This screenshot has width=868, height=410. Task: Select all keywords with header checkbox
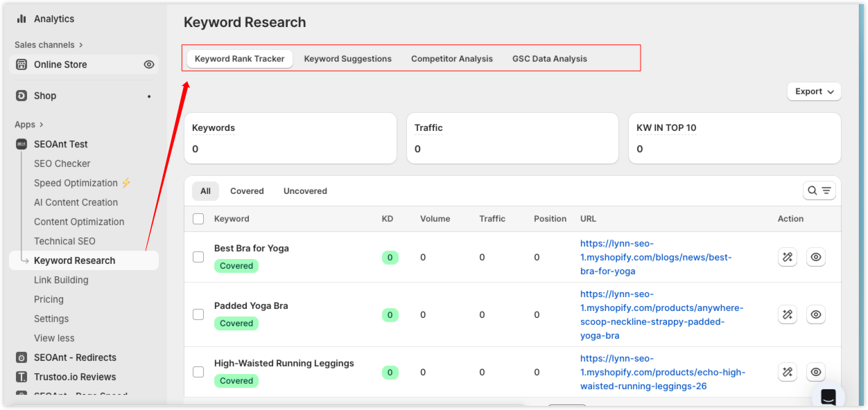point(198,219)
